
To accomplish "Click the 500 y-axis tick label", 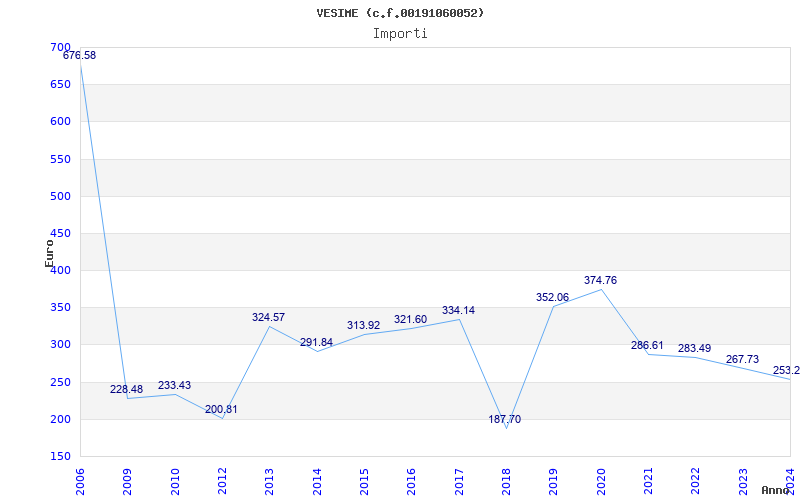I will click(x=60, y=196).
